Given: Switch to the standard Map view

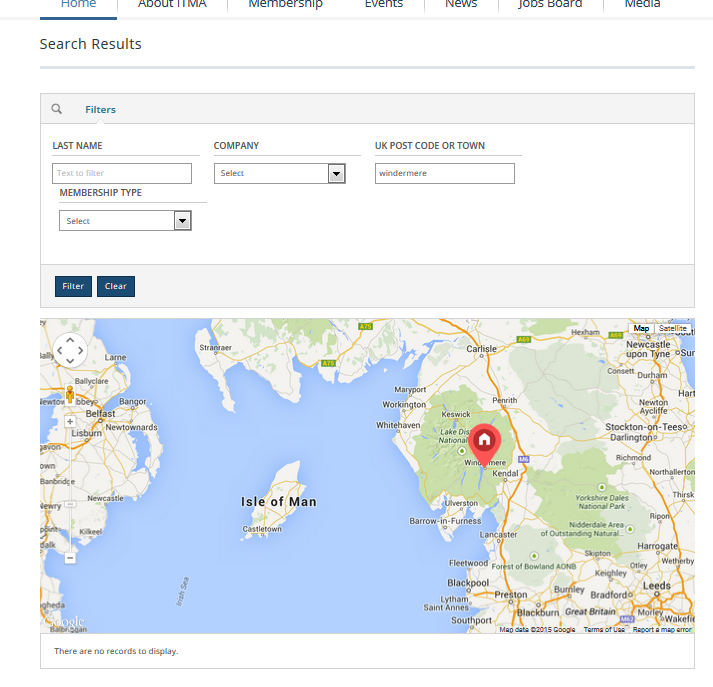Looking at the screenshot, I should [x=641, y=328].
